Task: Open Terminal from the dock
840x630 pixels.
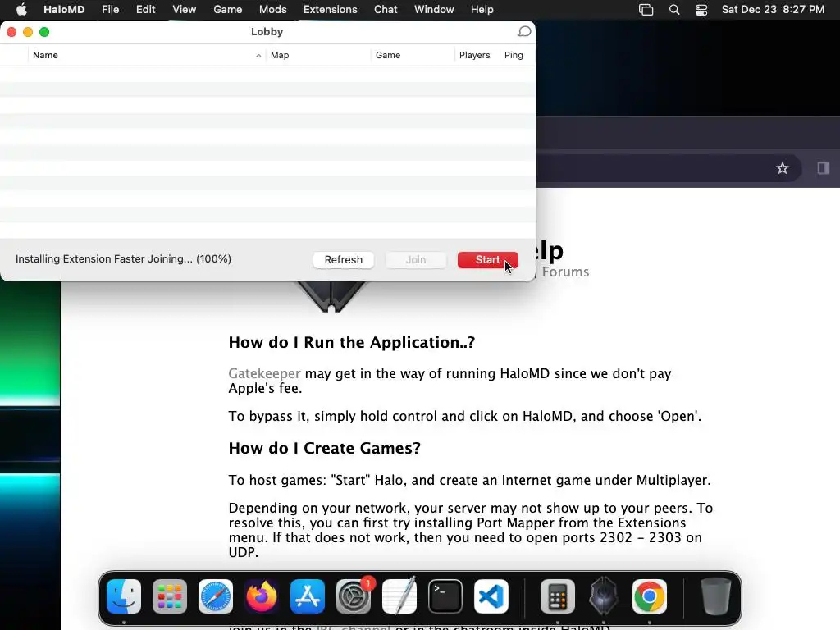Action: point(445,596)
